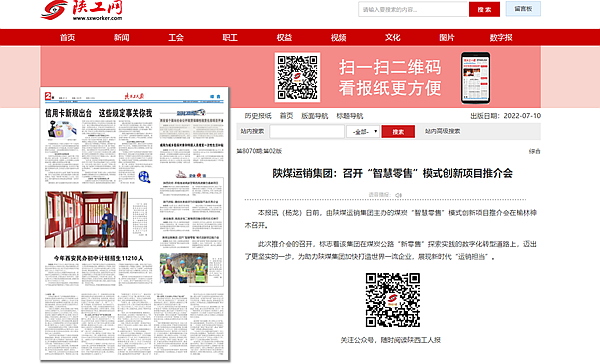The image size is (600, 364).
Task: Click the 第8070期 第02版 label
Action: 259,151
